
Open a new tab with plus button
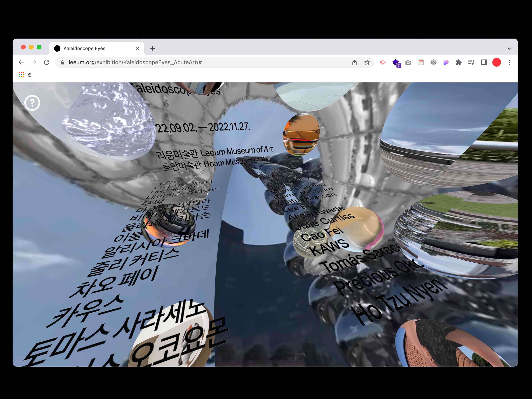pos(153,49)
